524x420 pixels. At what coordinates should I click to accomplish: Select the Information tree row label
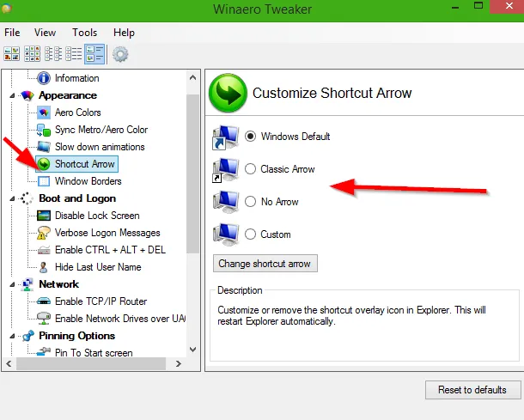point(76,78)
